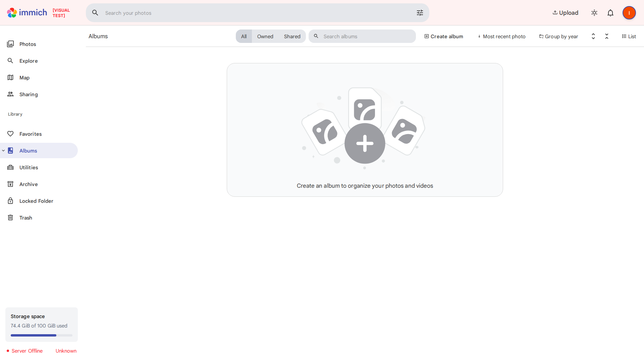
Task: Expand the Albums sidebar chevron
Action: point(3,150)
